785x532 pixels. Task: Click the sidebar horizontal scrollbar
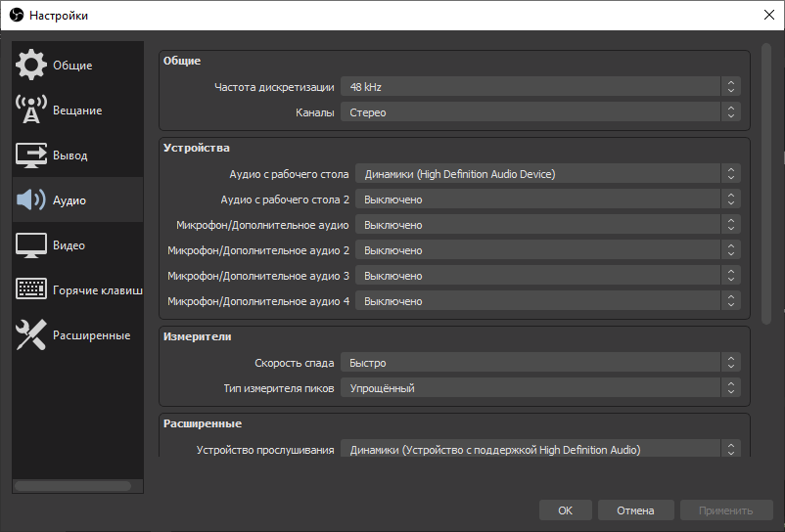point(73,485)
